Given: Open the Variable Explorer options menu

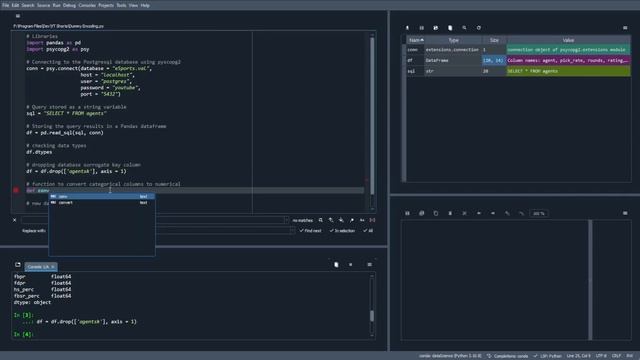Looking at the screenshot, I should click(x=625, y=28).
